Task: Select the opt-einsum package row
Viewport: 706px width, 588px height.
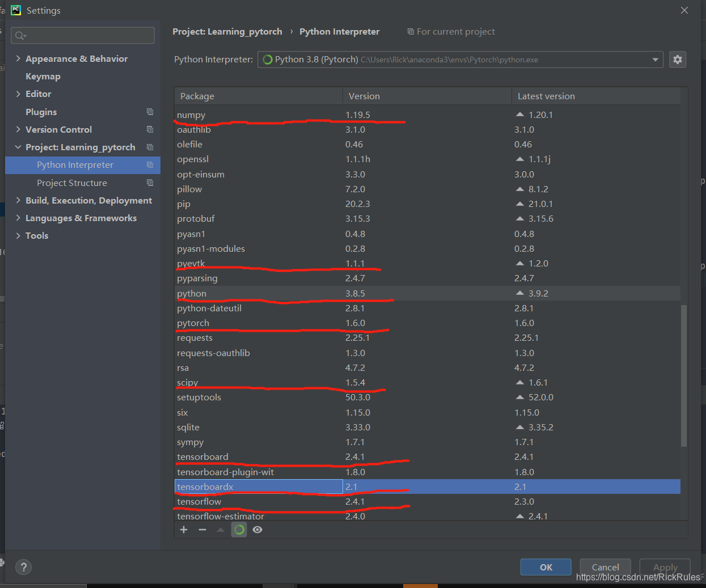Action: [428, 174]
